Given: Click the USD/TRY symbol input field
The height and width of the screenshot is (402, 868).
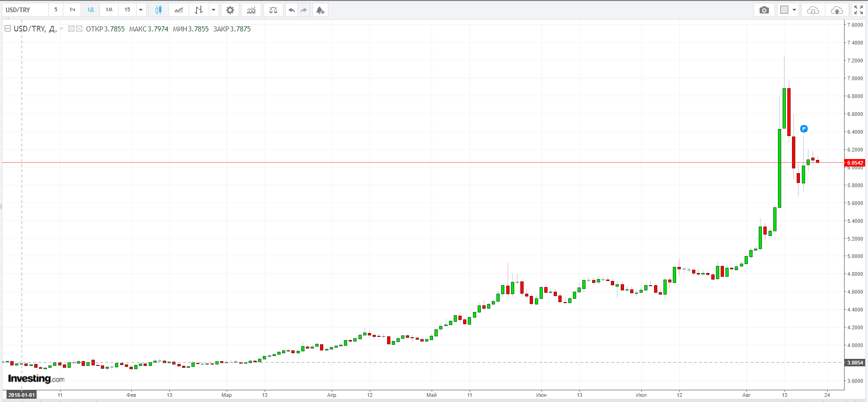Looking at the screenshot, I should point(25,10).
